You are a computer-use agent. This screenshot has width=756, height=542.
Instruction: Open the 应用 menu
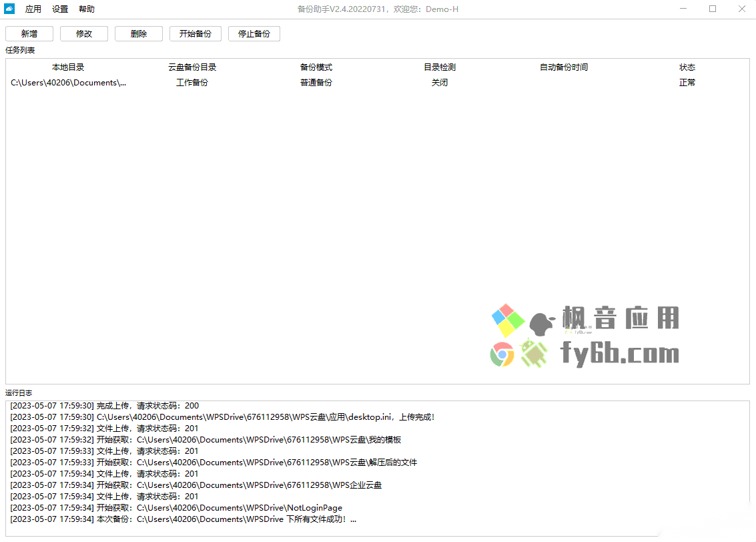33,9
